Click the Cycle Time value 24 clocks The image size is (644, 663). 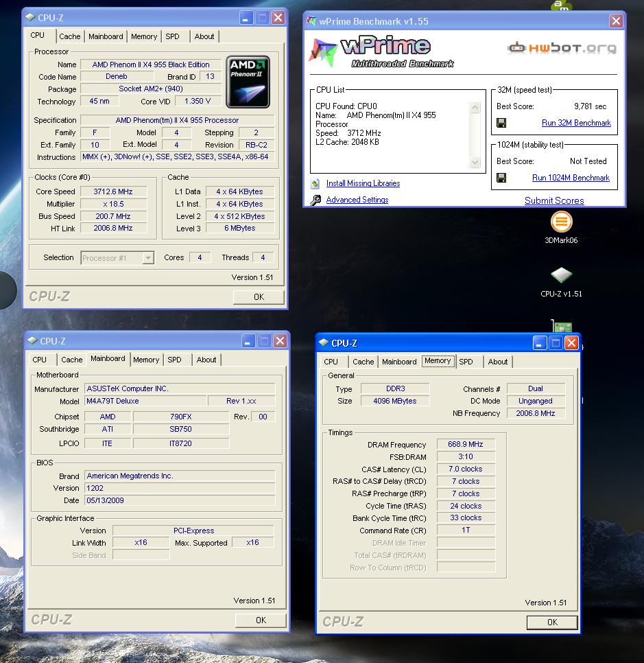466,506
